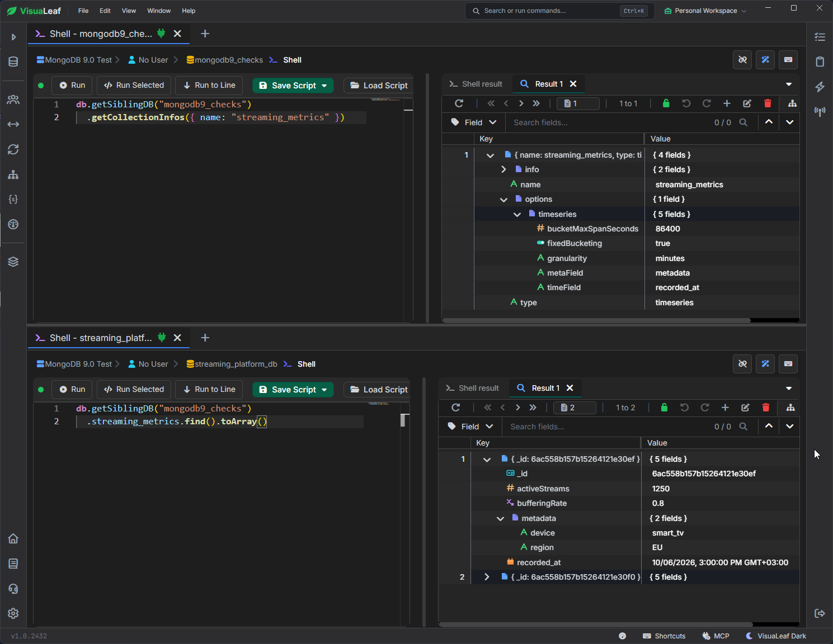The width and height of the screenshot is (833, 644).
Task: Open the Window menu
Action: pos(159,11)
